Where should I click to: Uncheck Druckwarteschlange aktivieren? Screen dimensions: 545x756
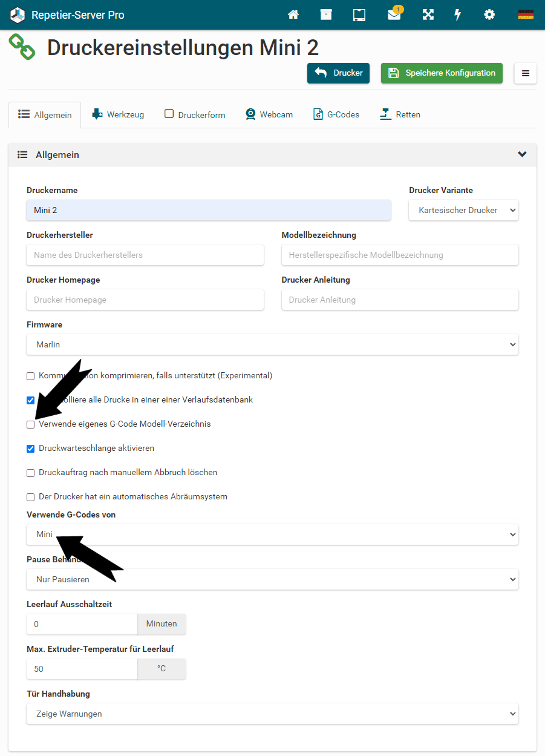pyautogui.click(x=31, y=449)
